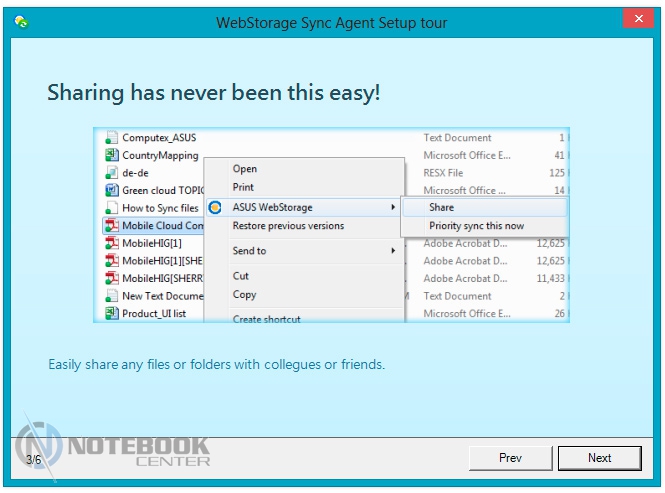Click the Green cloud Word document icon
Screen dimensions: 665x493
(x=112, y=191)
